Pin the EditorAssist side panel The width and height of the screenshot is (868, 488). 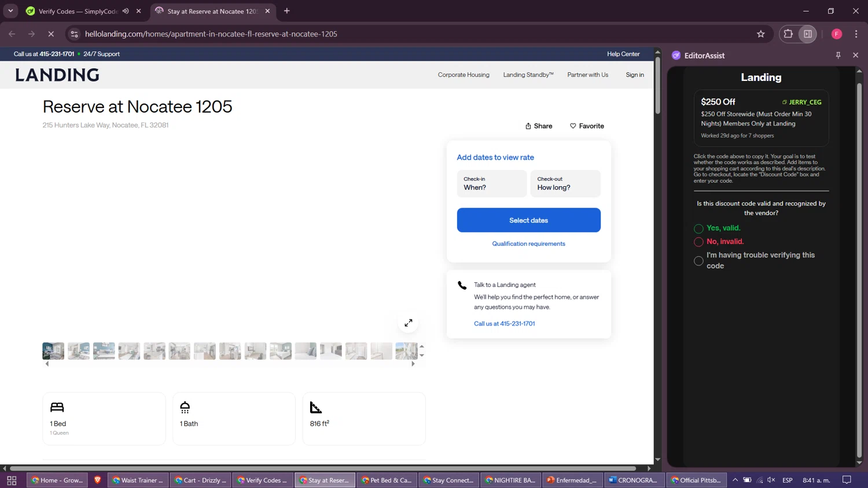pyautogui.click(x=838, y=55)
